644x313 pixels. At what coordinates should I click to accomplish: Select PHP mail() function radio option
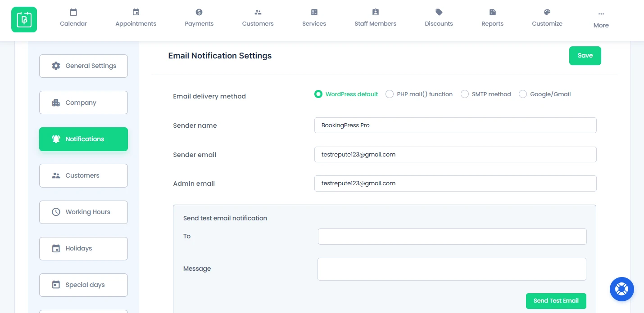click(419, 94)
